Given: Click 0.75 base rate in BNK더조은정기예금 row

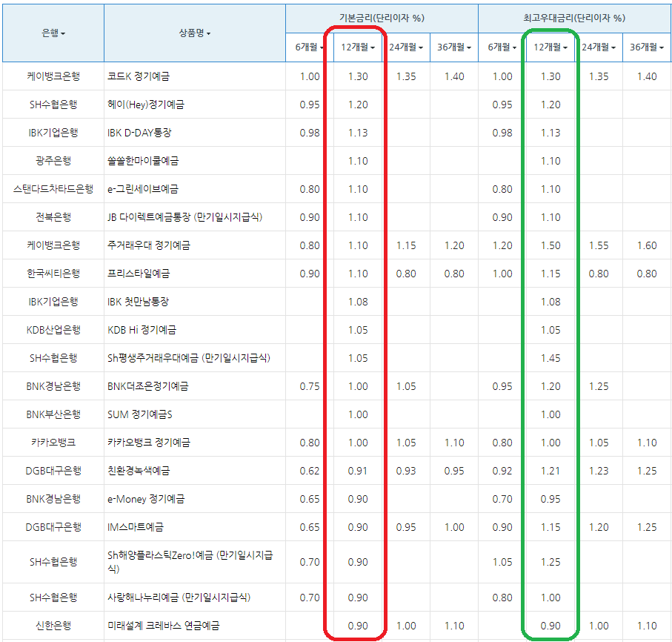Looking at the screenshot, I should pyautogui.click(x=310, y=386).
